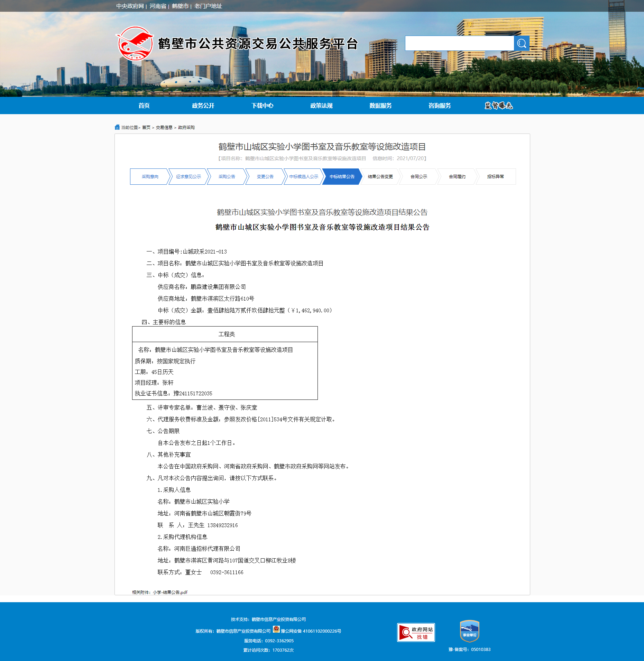Go to 监督曝光 in navigation bar
The width and height of the screenshot is (644, 661).
498,105
